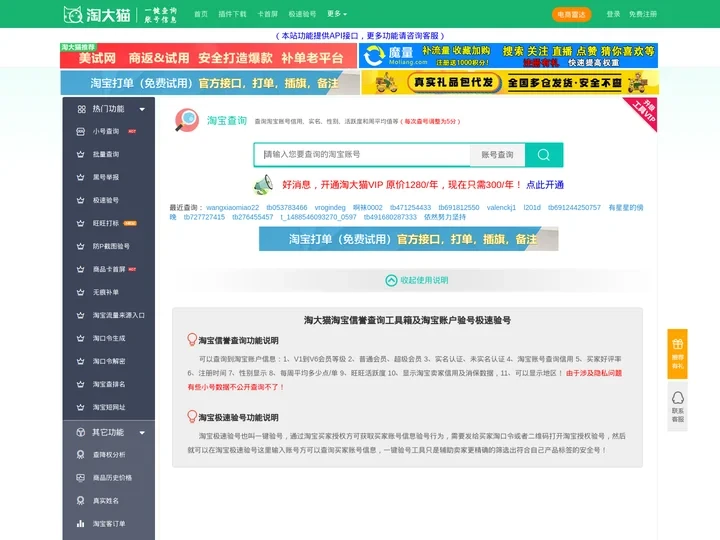Click recent query t_1488546093270_0597
This screenshot has width=720, height=540.
[x=318, y=217]
